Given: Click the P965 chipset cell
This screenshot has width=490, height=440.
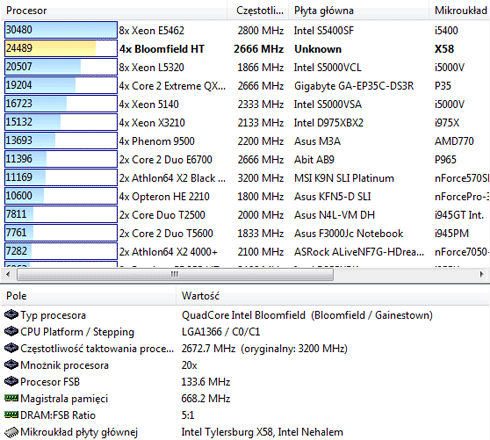Looking at the screenshot, I should [445, 159].
